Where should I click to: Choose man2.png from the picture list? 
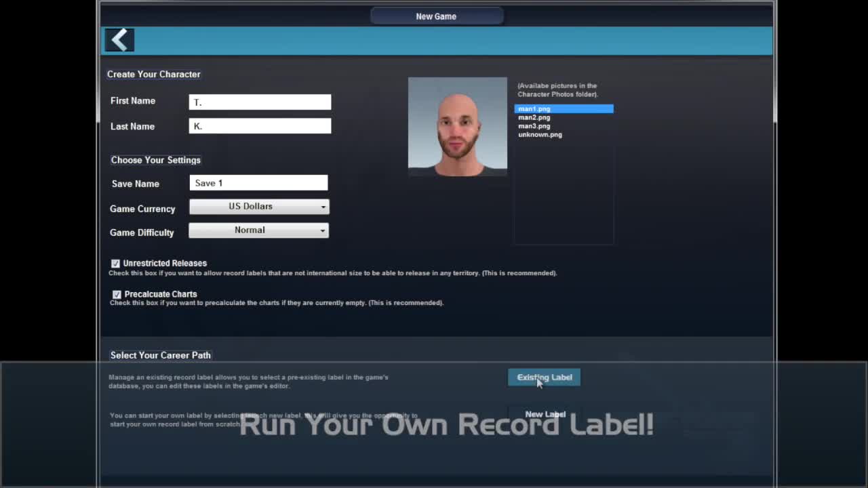tap(534, 117)
